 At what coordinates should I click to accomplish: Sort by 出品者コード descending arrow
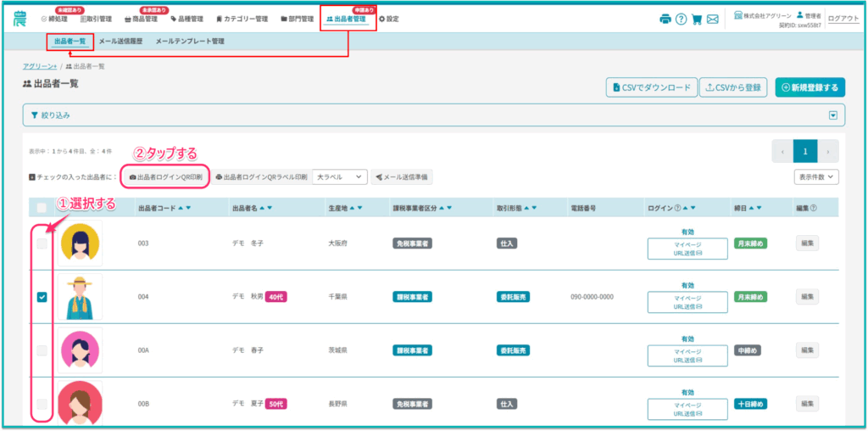tap(189, 209)
